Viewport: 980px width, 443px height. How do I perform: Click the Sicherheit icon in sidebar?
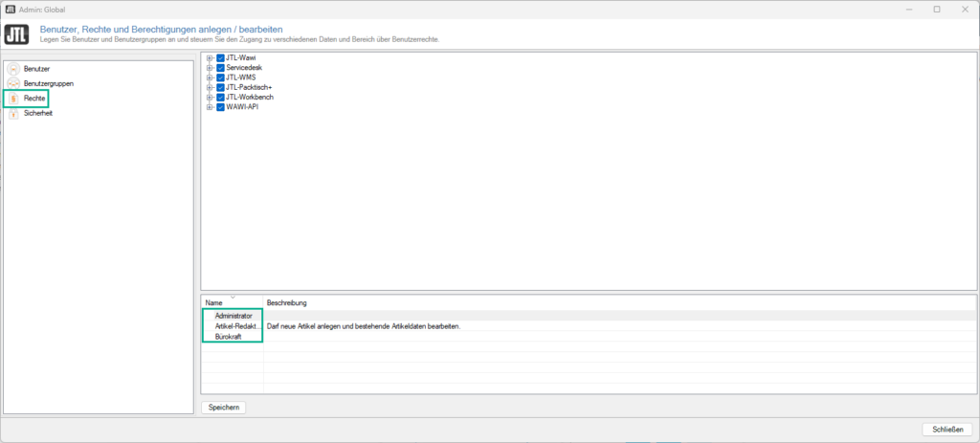pos(13,113)
